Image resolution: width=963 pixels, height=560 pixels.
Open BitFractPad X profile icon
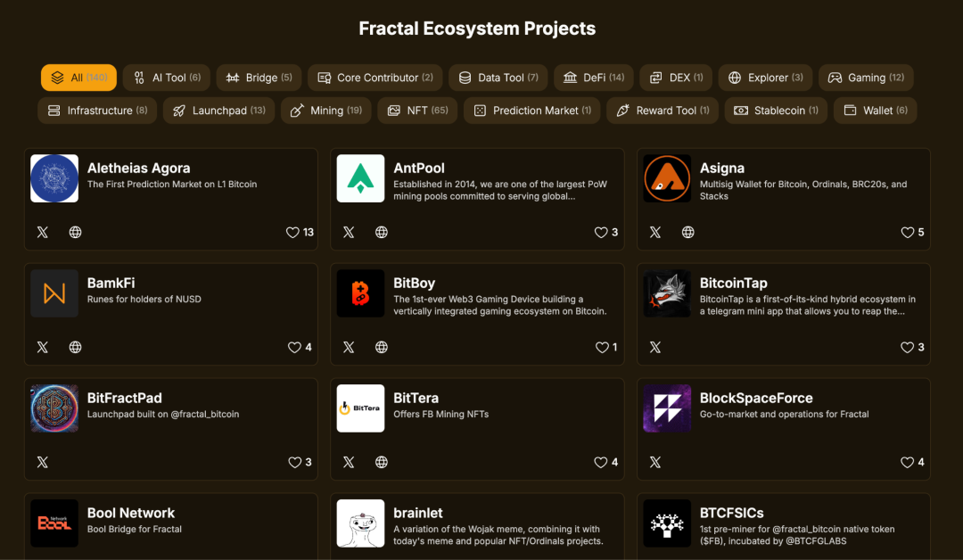coord(43,462)
